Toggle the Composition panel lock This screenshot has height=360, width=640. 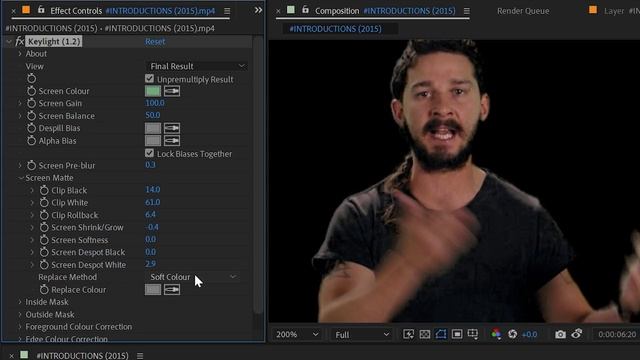point(305,9)
